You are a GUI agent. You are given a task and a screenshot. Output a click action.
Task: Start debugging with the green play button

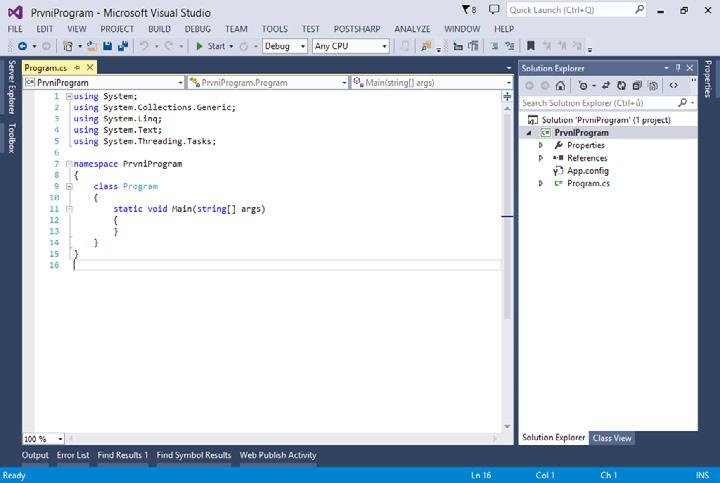[199, 46]
